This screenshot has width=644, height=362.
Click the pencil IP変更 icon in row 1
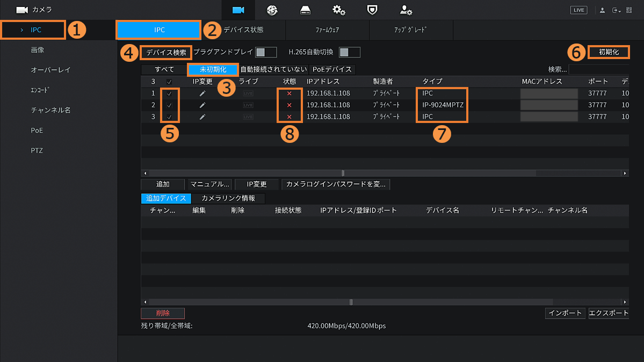click(202, 93)
